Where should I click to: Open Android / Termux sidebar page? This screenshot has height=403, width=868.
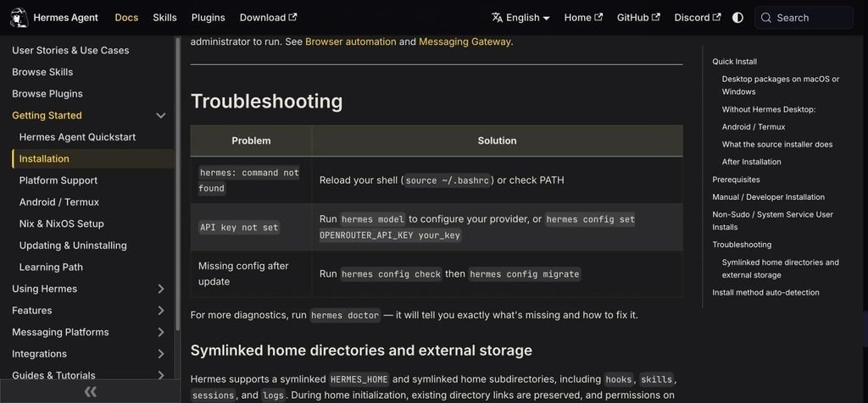pyautogui.click(x=59, y=201)
